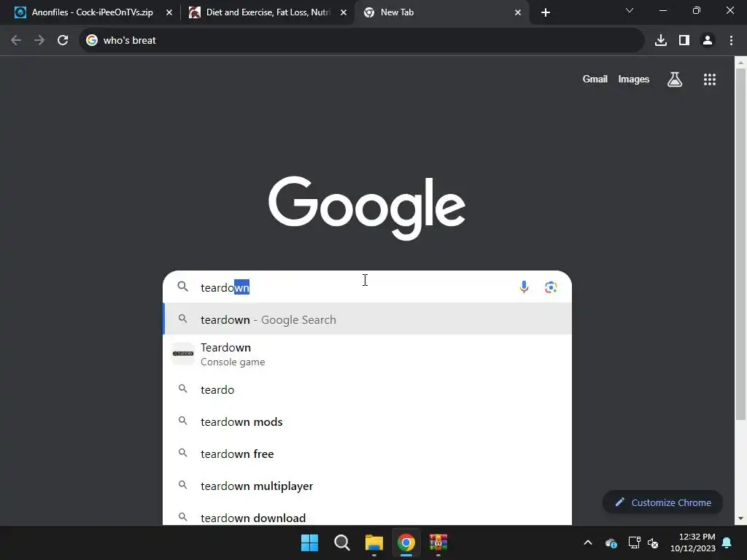The image size is (747, 560).
Task: Open the Chrome profile avatar icon
Action: (708, 41)
